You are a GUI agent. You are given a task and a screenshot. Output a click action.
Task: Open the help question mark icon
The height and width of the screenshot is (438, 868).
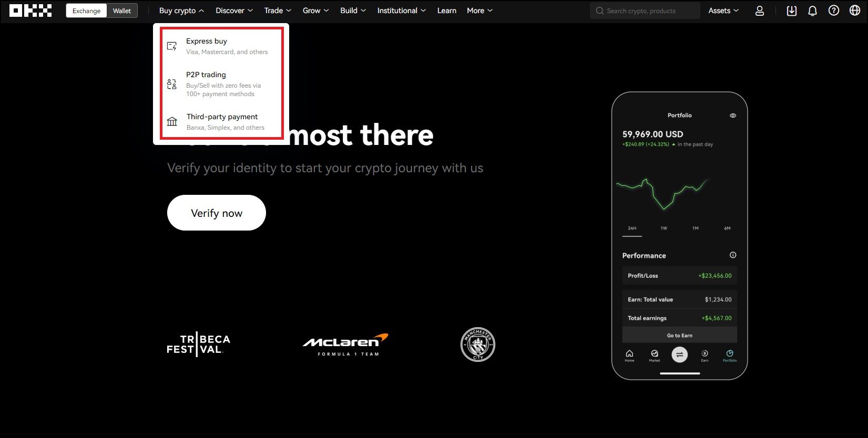(833, 11)
